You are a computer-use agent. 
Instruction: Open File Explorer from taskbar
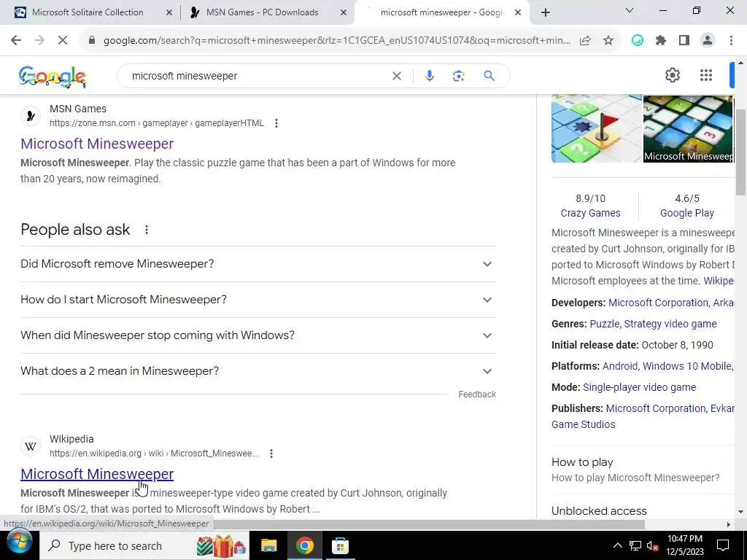pyautogui.click(x=268, y=545)
